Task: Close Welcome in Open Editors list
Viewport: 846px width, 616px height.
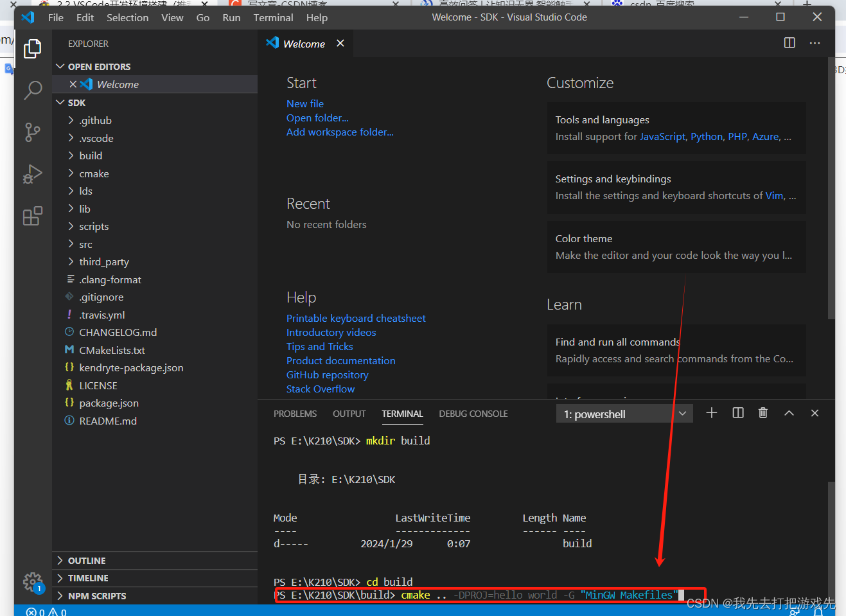Action: [x=73, y=84]
